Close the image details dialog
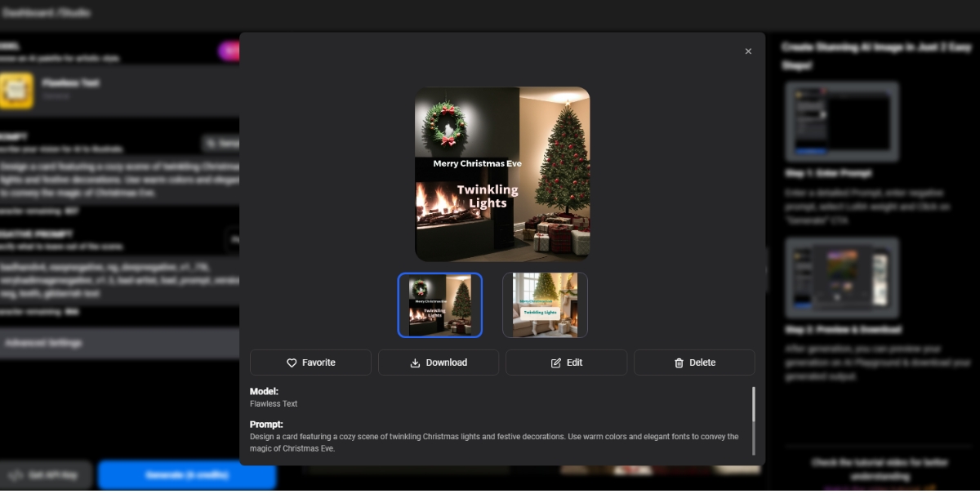This screenshot has width=980, height=498. (x=748, y=51)
